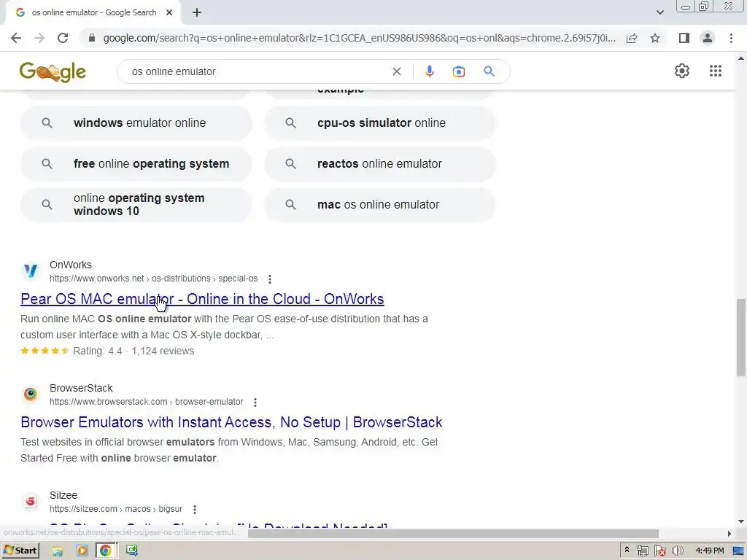Select the os online emulator tab

(93, 13)
